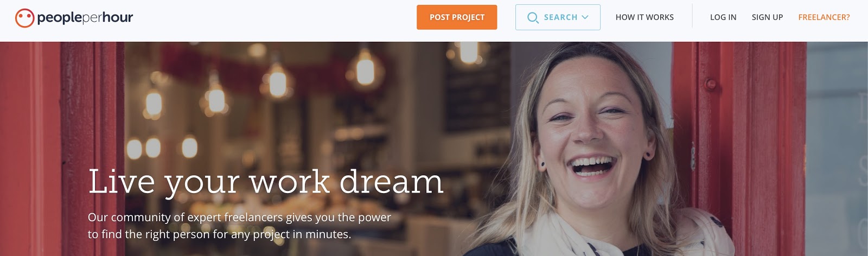Click the orange POST PROJECT button

[x=457, y=17]
